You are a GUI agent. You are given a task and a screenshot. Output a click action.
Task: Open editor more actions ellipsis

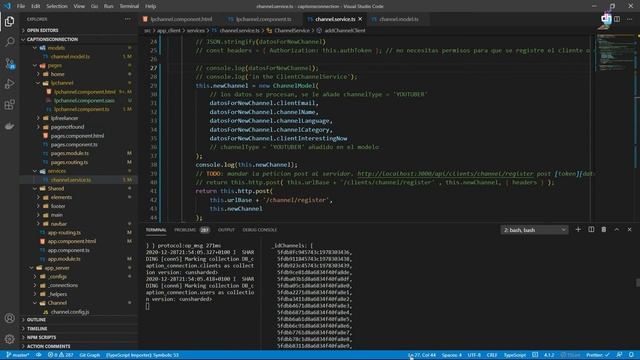pyautogui.click(x=629, y=19)
